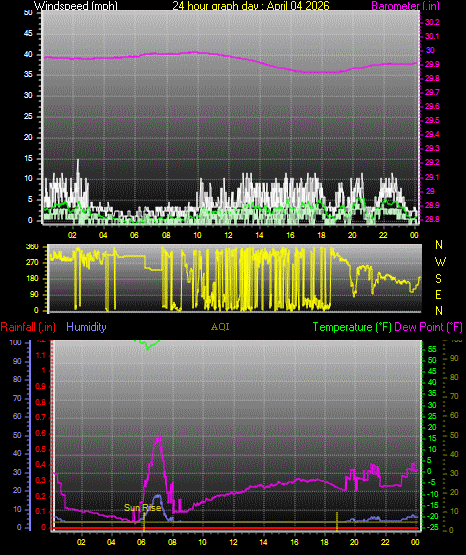Click the "45" windspeed axis value

click(x=28, y=34)
